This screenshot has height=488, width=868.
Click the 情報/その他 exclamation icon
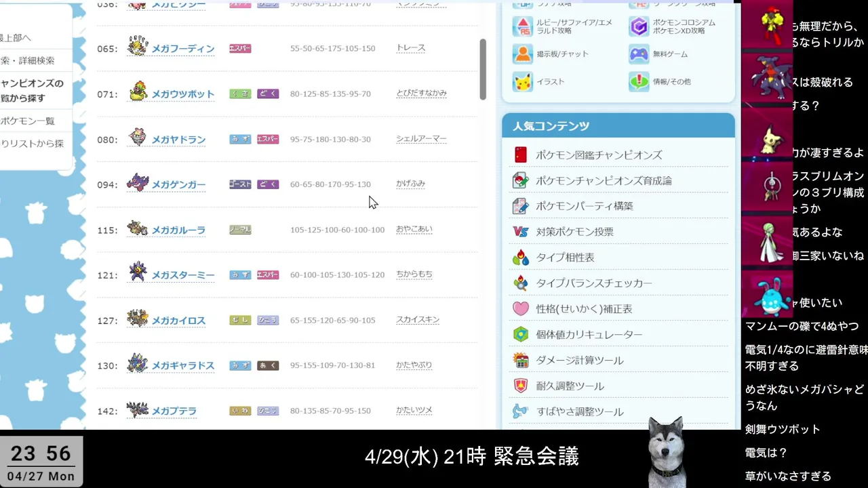point(639,81)
